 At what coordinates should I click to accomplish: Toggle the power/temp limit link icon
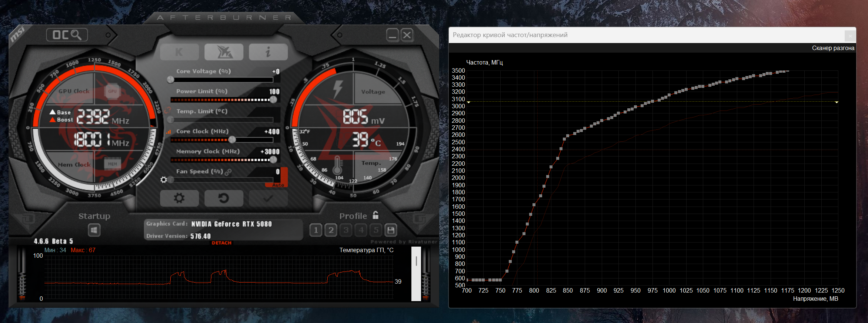[x=168, y=111]
